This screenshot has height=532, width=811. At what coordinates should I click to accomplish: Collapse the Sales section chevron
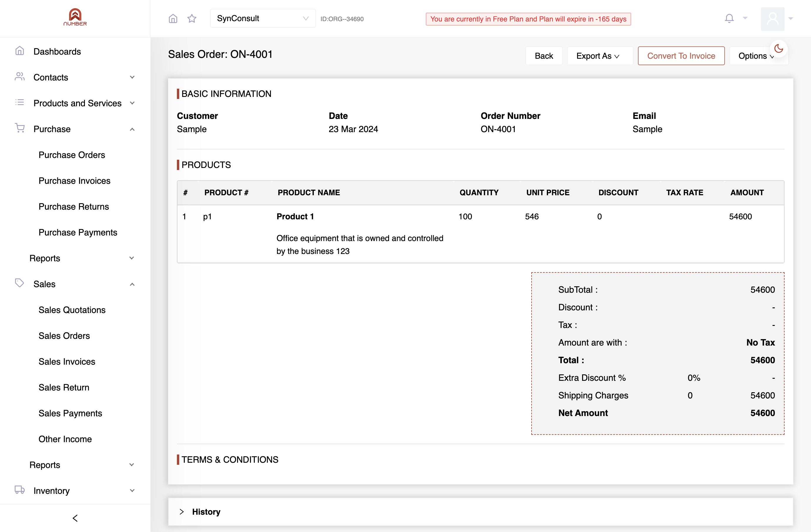coord(132,284)
